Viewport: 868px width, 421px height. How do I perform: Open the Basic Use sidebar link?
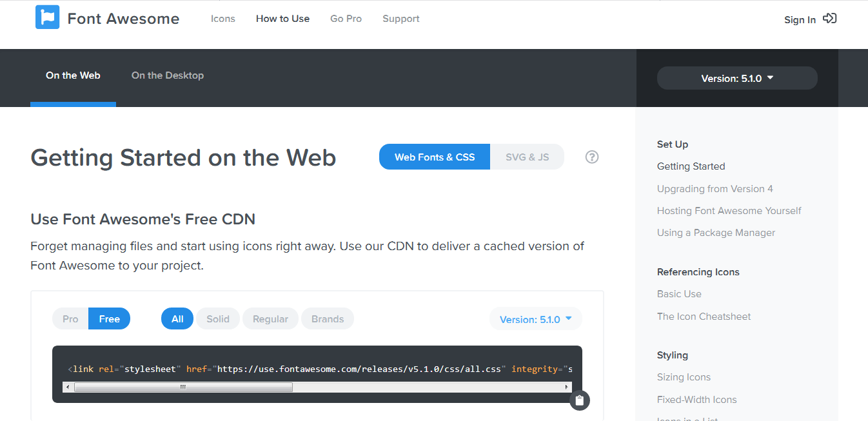click(679, 293)
